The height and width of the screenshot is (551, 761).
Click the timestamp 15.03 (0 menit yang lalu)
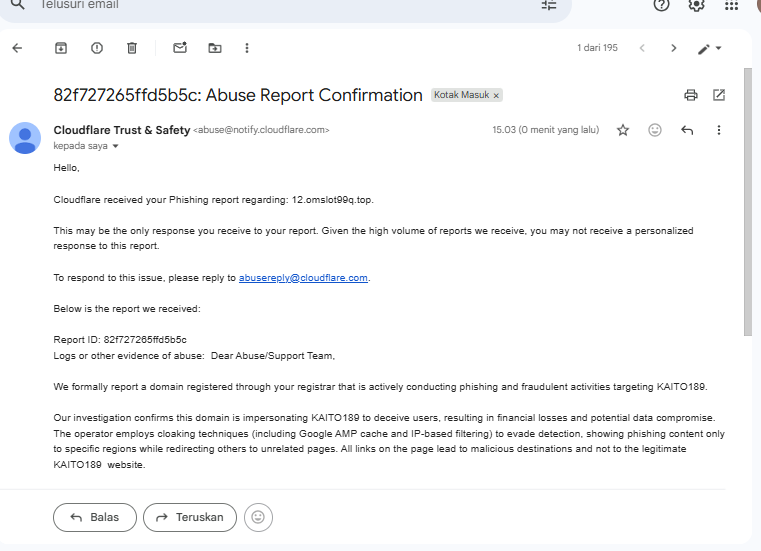tap(546, 130)
